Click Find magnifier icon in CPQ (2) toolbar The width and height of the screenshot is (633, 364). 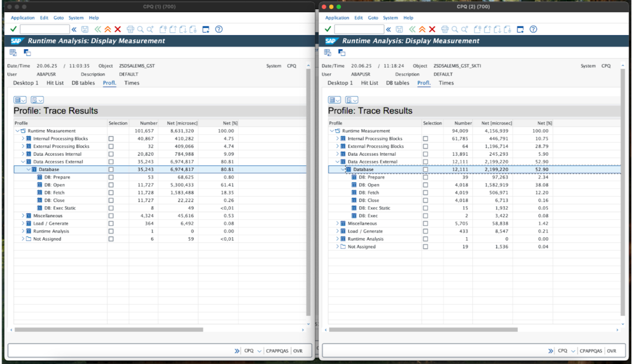(455, 29)
